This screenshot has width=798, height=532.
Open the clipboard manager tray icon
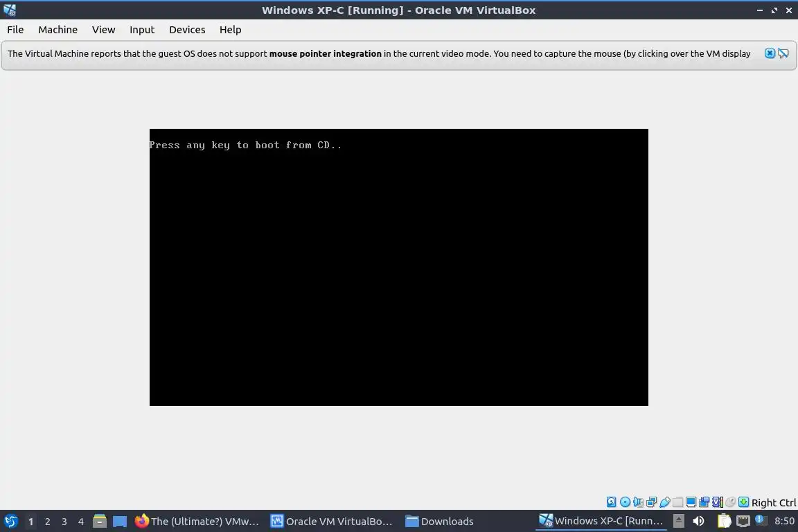[x=724, y=521]
